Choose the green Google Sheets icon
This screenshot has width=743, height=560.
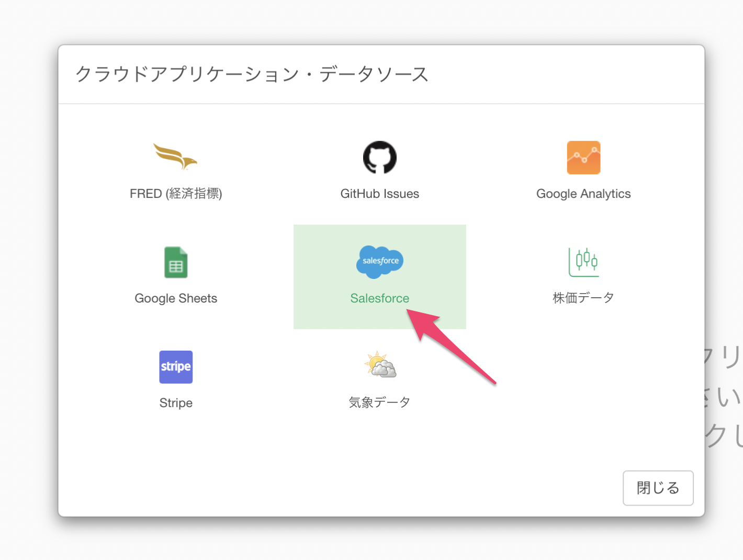[176, 262]
